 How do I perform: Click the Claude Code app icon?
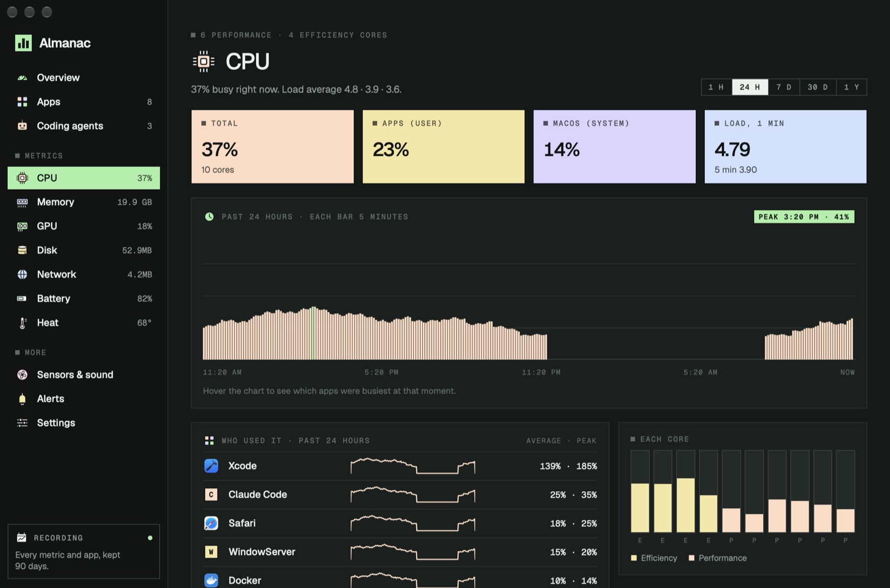[211, 495]
